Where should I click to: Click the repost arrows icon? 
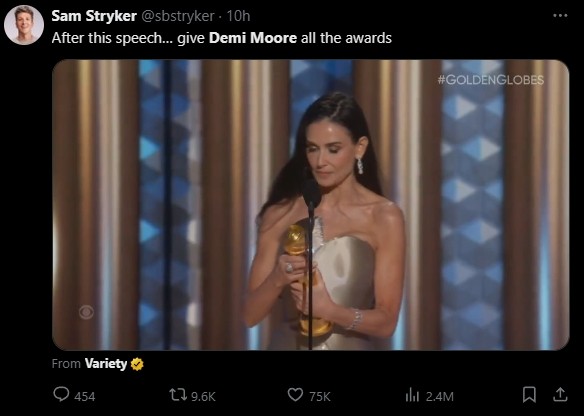point(178,395)
